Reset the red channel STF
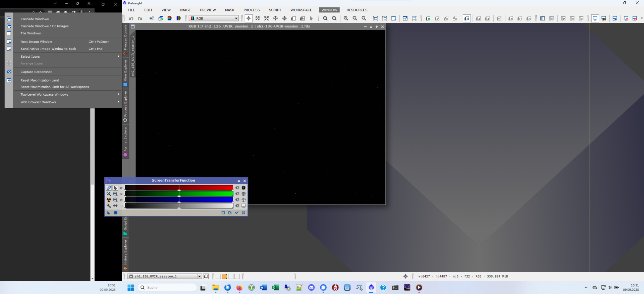 237,188
